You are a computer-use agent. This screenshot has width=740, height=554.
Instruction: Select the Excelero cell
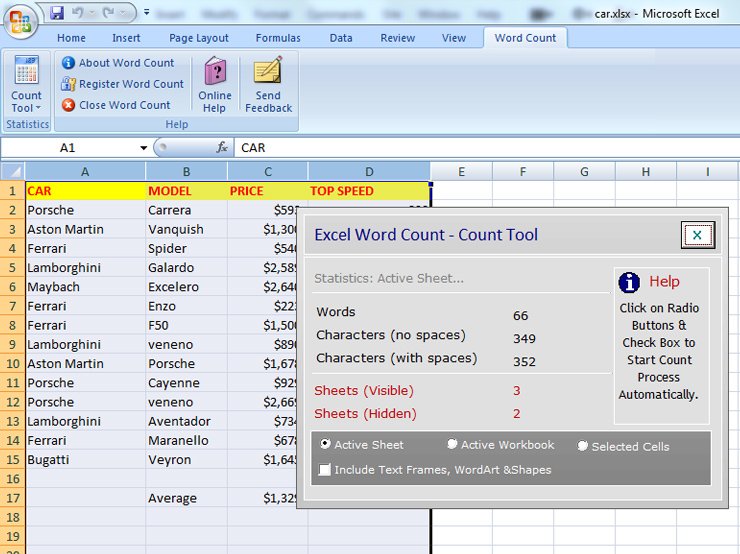tap(186, 287)
